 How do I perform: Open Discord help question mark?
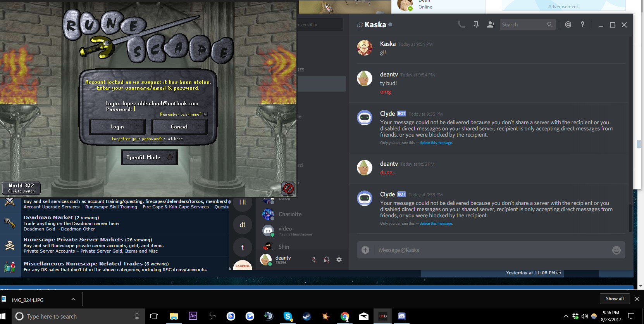click(582, 24)
